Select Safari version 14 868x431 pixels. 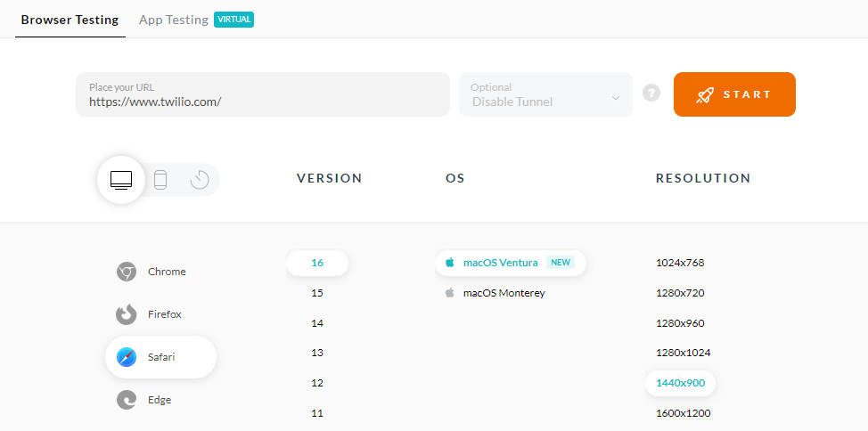[317, 323]
